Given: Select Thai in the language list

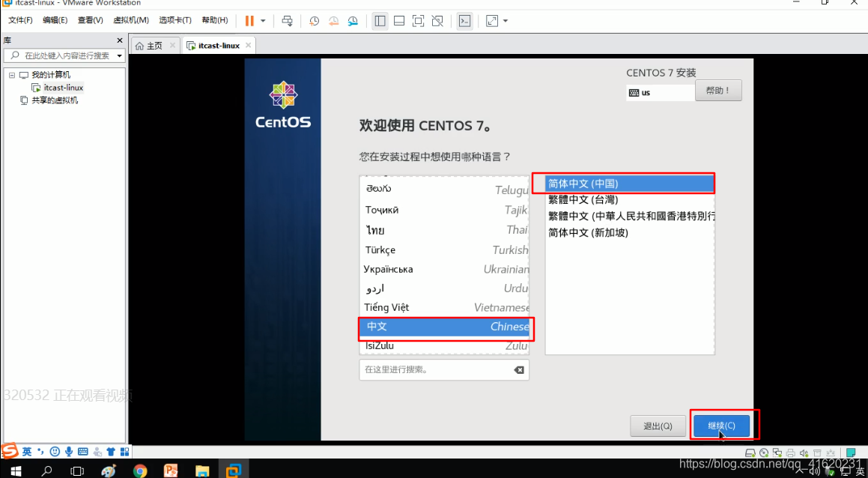Looking at the screenshot, I should click(x=444, y=230).
